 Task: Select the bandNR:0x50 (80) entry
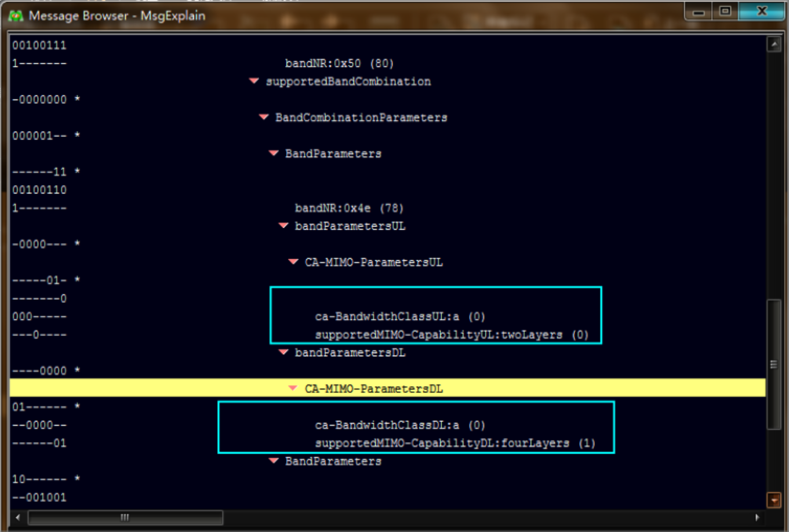pyautogui.click(x=339, y=64)
